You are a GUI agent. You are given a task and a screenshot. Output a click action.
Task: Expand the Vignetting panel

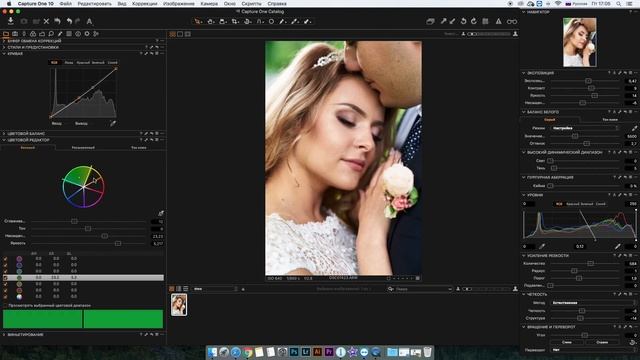4,335
